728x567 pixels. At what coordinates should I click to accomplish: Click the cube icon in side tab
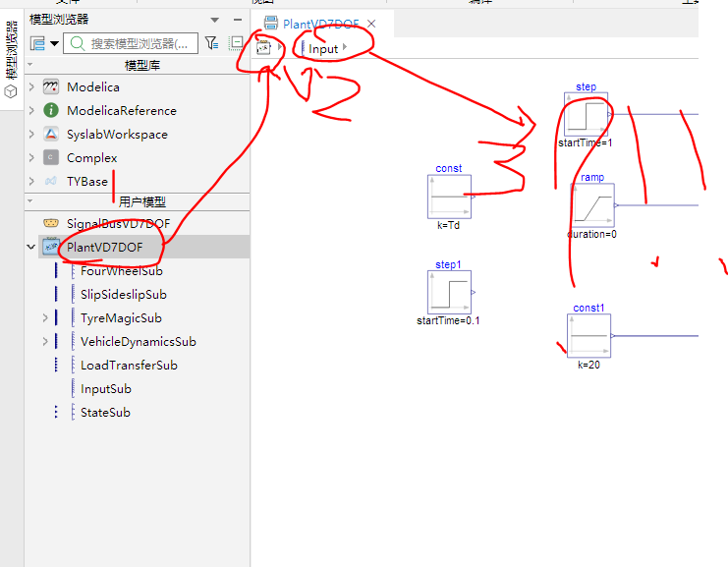tap(11, 92)
